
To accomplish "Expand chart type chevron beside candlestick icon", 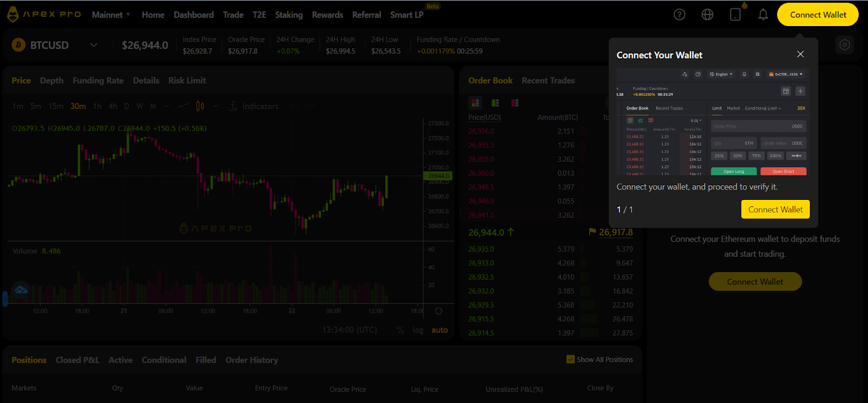I will coord(216,106).
